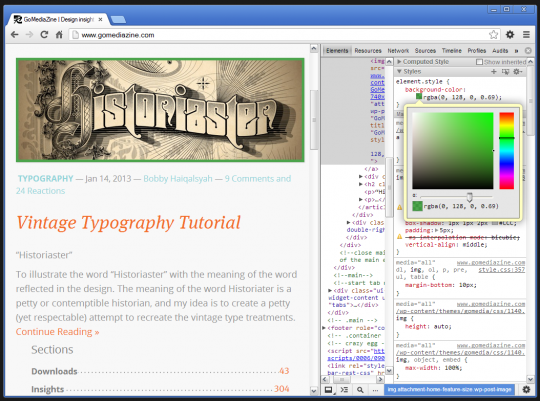Toggle the DevTools dock-to-window button
This screenshot has height=401, width=540.
point(329,390)
